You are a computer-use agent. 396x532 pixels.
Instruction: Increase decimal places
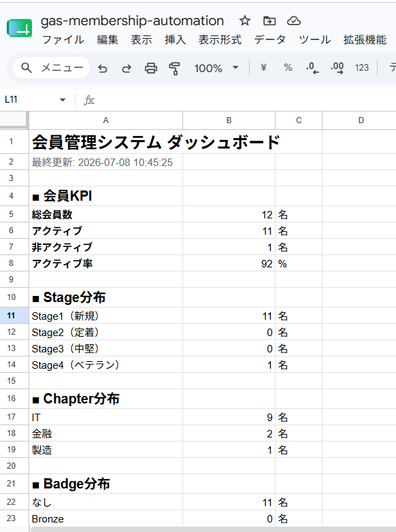(x=337, y=68)
